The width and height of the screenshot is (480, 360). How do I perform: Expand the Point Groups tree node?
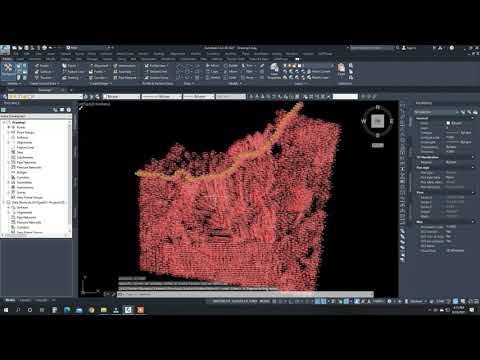(9, 132)
